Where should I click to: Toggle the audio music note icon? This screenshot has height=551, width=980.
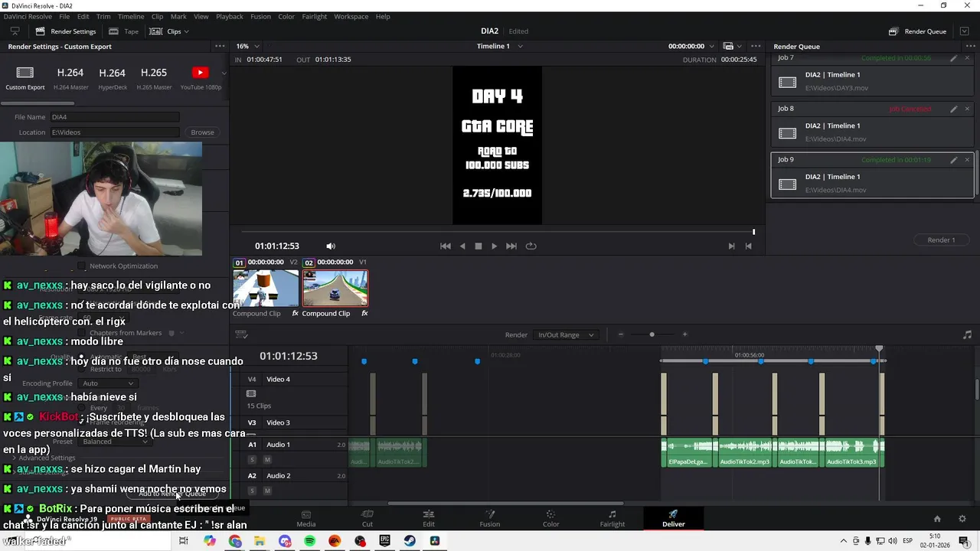[x=967, y=334]
